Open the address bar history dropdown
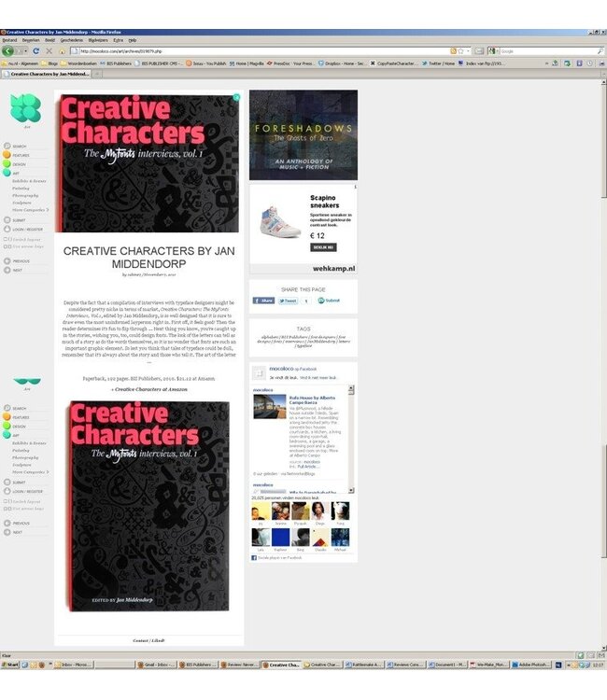Image resolution: width=607 pixels, height=700 pixels. coord(468,51)
